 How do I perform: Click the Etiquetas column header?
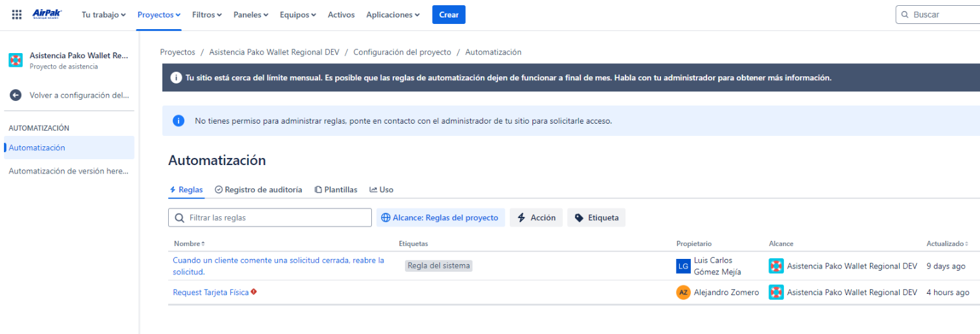pyautogui.click(x=413, y=243)
